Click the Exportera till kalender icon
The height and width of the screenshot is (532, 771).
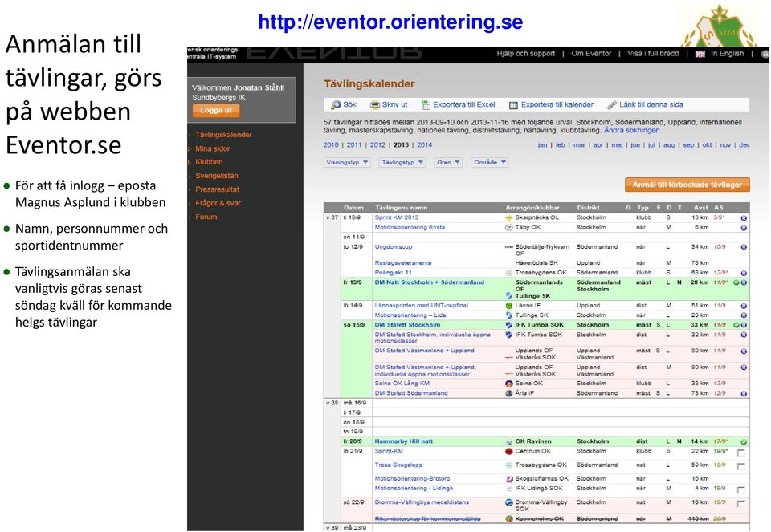(513, 104)
